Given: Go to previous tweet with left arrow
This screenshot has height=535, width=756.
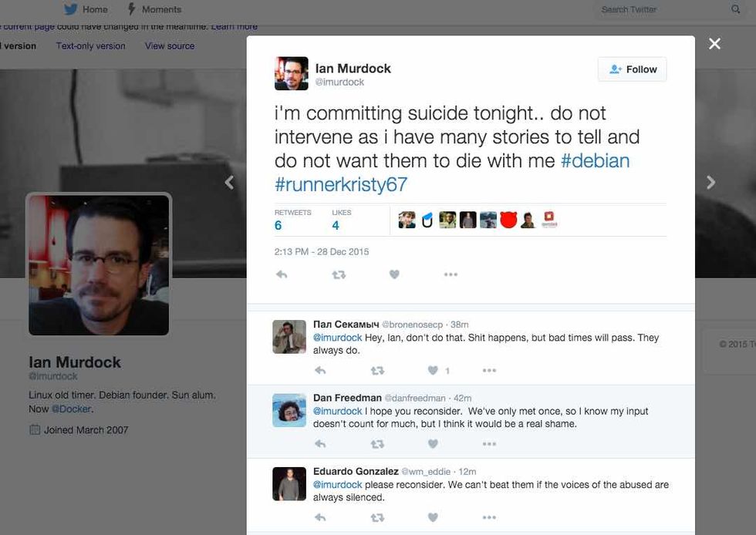Looking at the screenshot, I should click(x=229, y=183).
